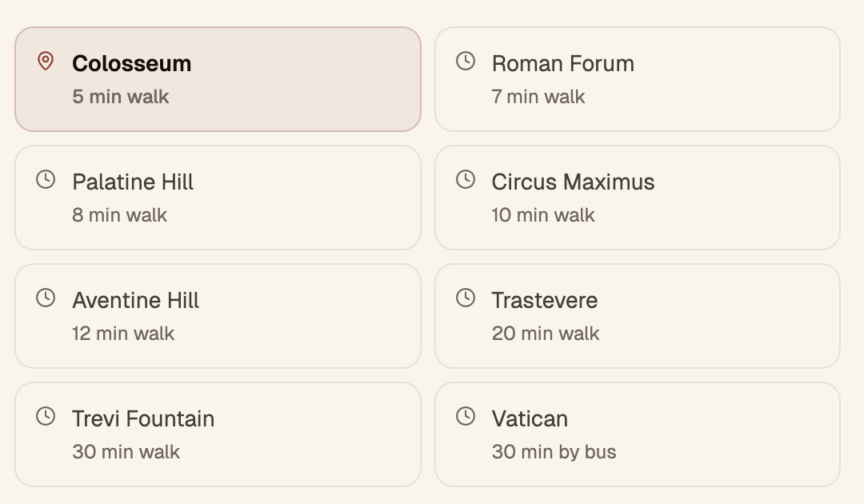Click the clock icon next to Vatican
This screenshot has height=504, width=864.
coord(466,416)
